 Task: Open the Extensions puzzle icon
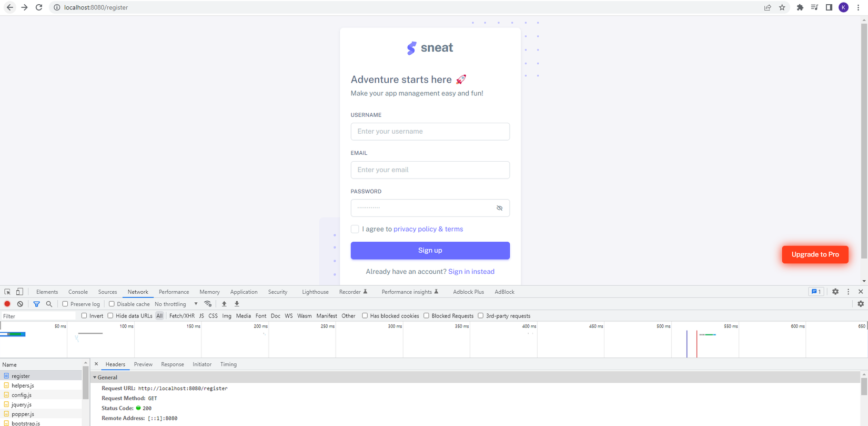click(800, 7)
